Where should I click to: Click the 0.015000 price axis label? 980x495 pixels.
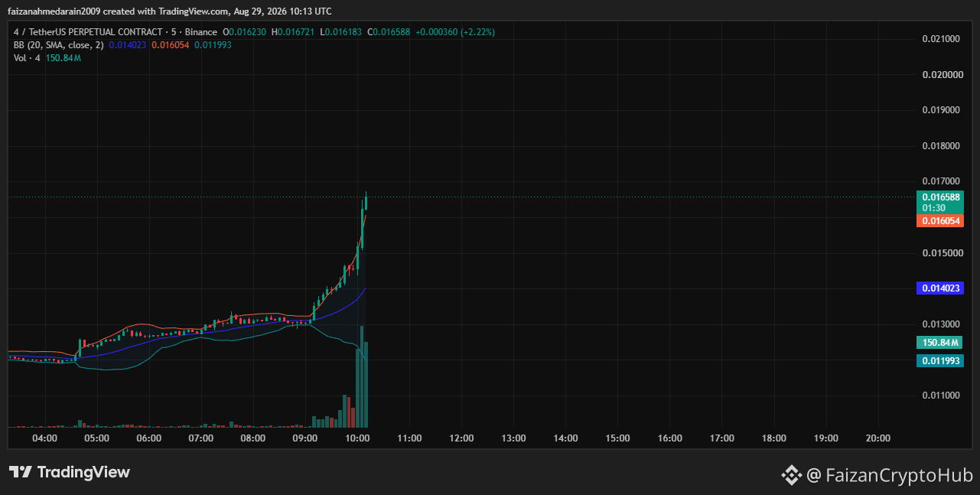tap(941, 253)
